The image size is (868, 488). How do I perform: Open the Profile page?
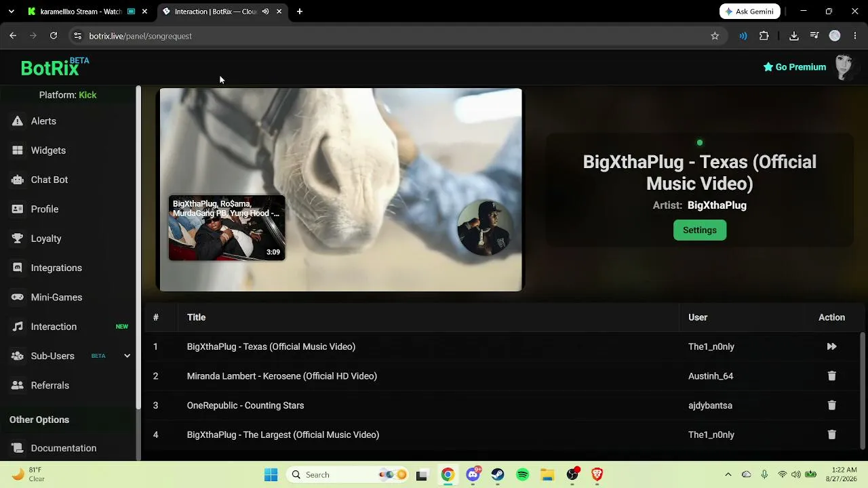(x=45, y=209)
